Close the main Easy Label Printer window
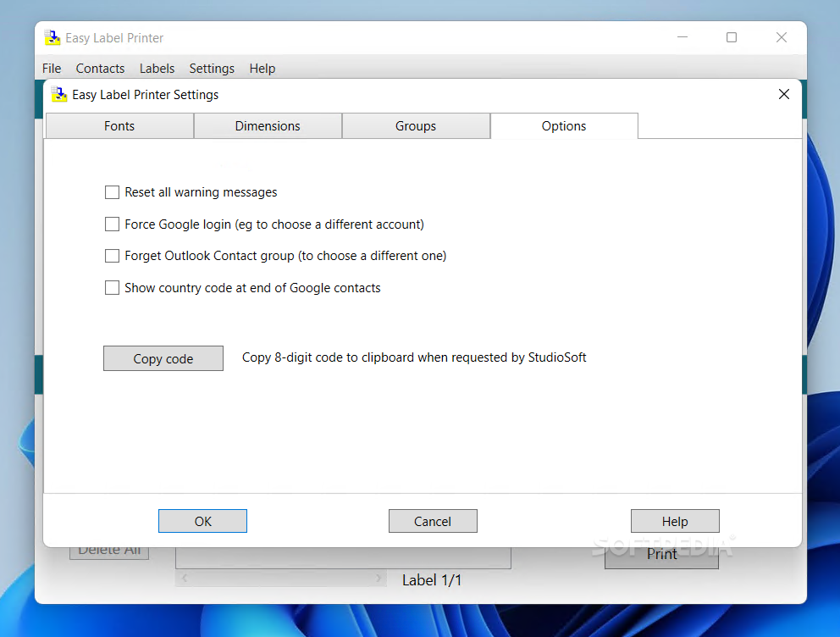 tap(782, 37)
